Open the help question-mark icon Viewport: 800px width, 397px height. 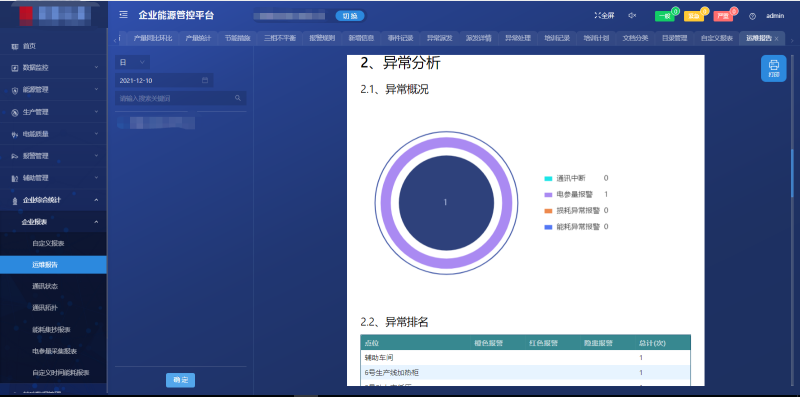pyautogui.click(x=752, y=16)
